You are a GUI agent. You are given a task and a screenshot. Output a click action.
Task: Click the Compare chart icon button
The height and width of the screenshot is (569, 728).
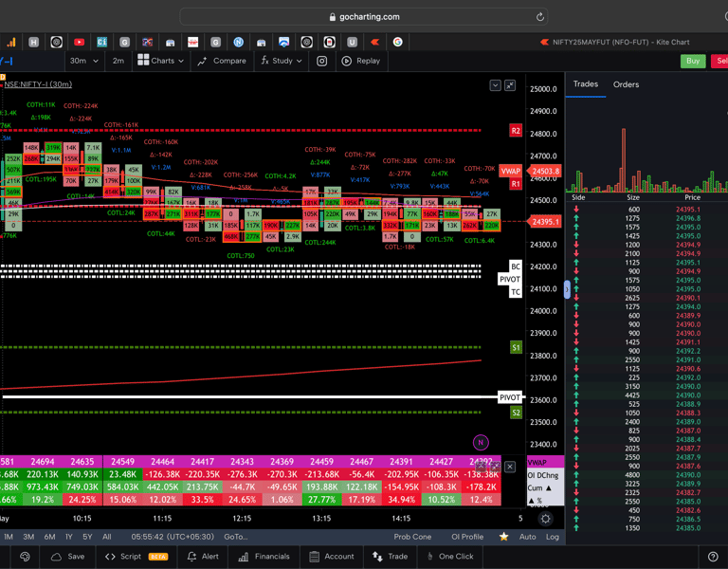(x=222, y=61)
